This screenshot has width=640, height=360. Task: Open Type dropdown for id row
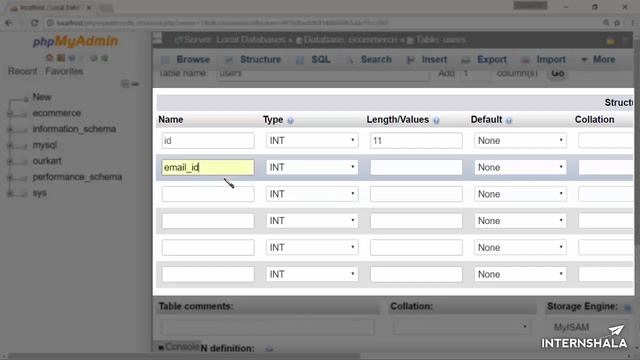pos(312,140)
